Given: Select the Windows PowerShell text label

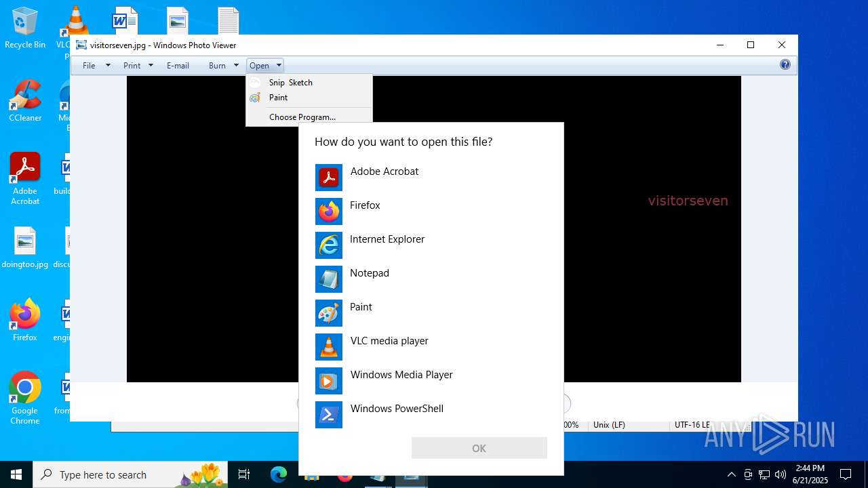Looking at the screenshot, I should (397, 409).
